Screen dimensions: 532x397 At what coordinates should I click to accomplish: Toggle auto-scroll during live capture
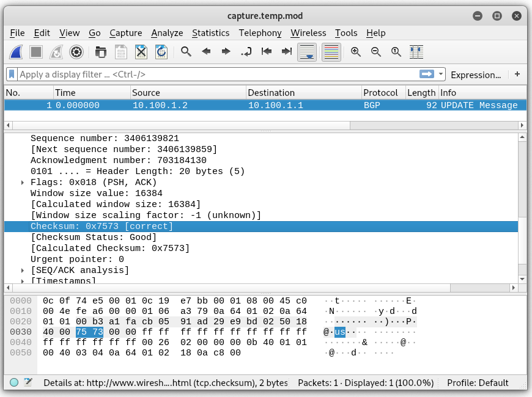(307, 52)
